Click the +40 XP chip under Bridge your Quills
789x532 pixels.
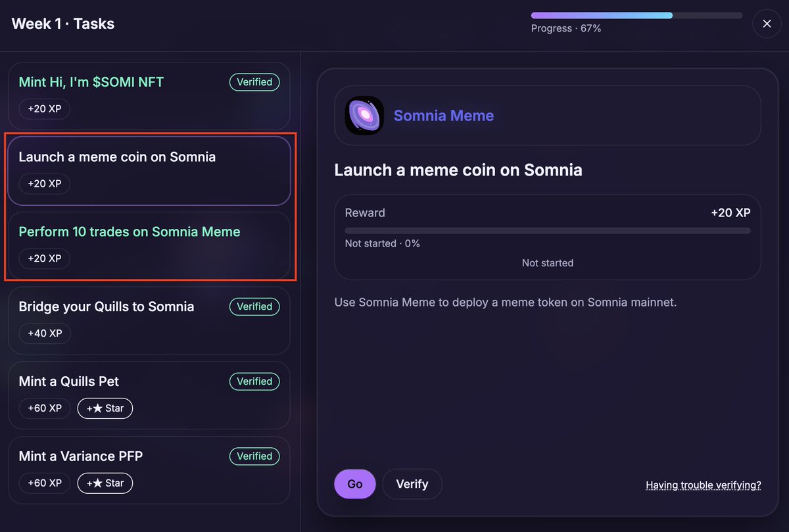[45, 333]
